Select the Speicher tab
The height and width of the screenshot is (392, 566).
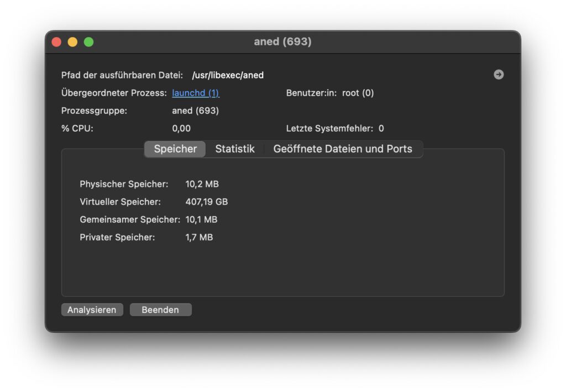175,149
